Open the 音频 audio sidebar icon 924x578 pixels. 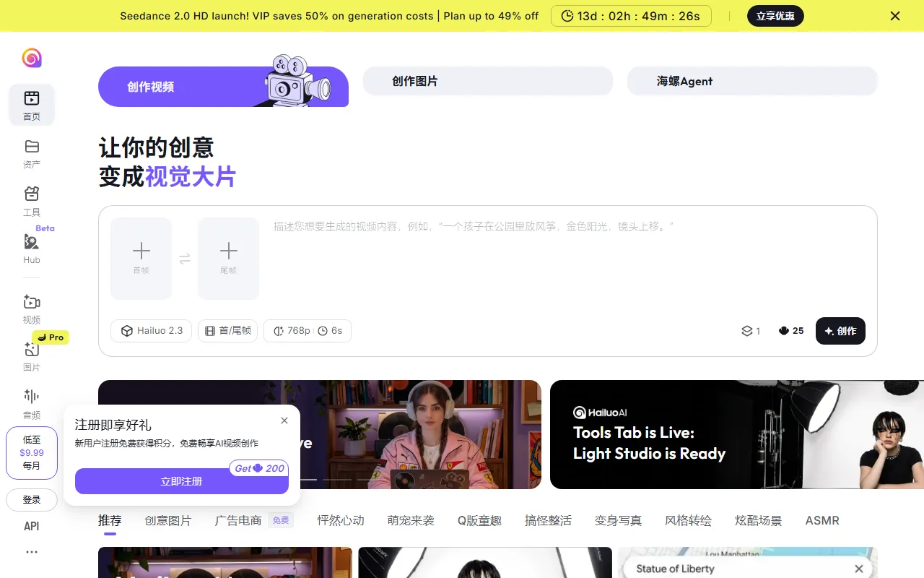pos(32,397)
